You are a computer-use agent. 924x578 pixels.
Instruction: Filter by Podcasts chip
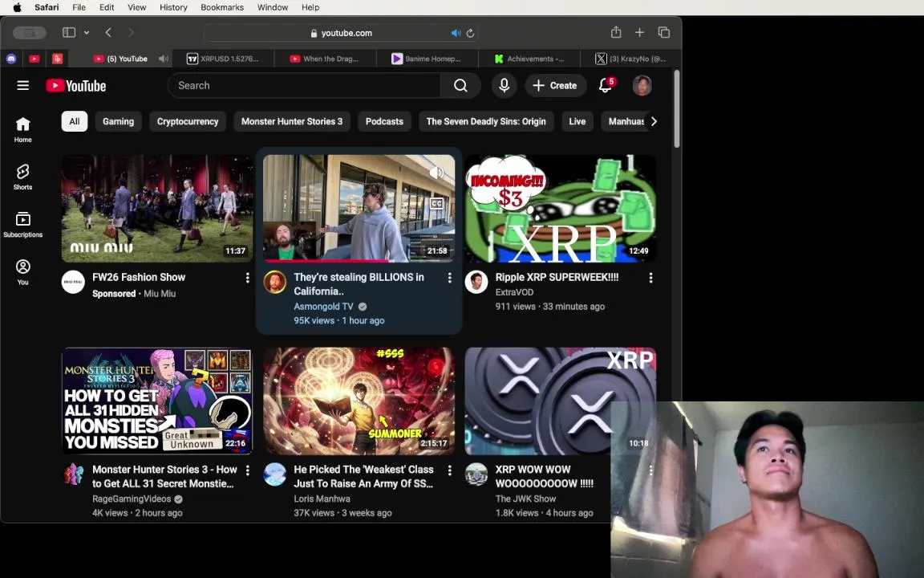click(384, 121)
